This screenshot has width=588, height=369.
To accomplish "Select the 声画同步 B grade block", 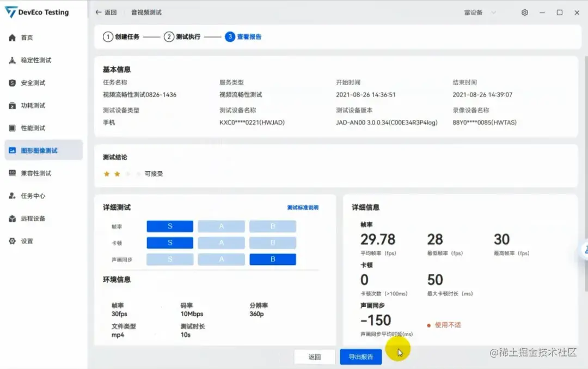I will tap(273, 259).
